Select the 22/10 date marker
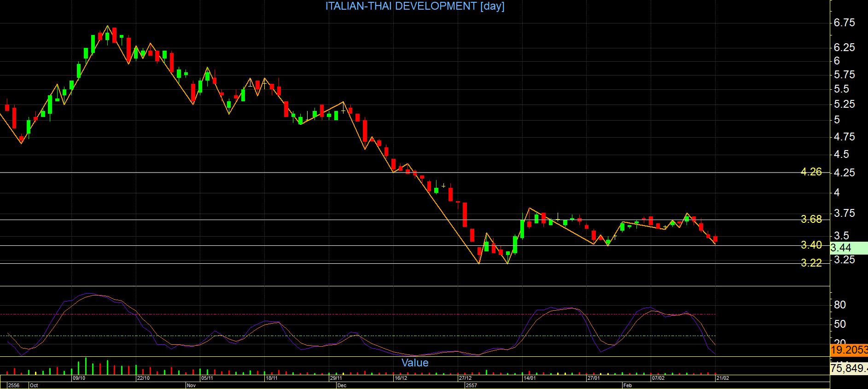 pos(143,378)
